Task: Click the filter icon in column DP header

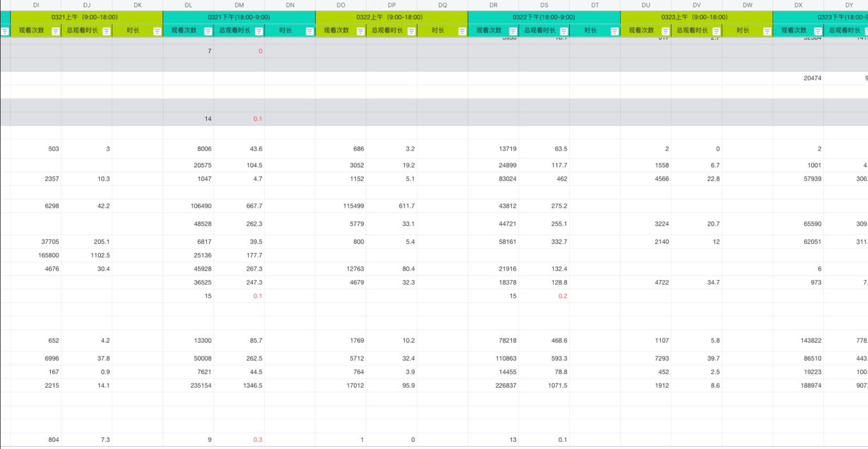Action: pyautogui.click(x=412, y=31)
